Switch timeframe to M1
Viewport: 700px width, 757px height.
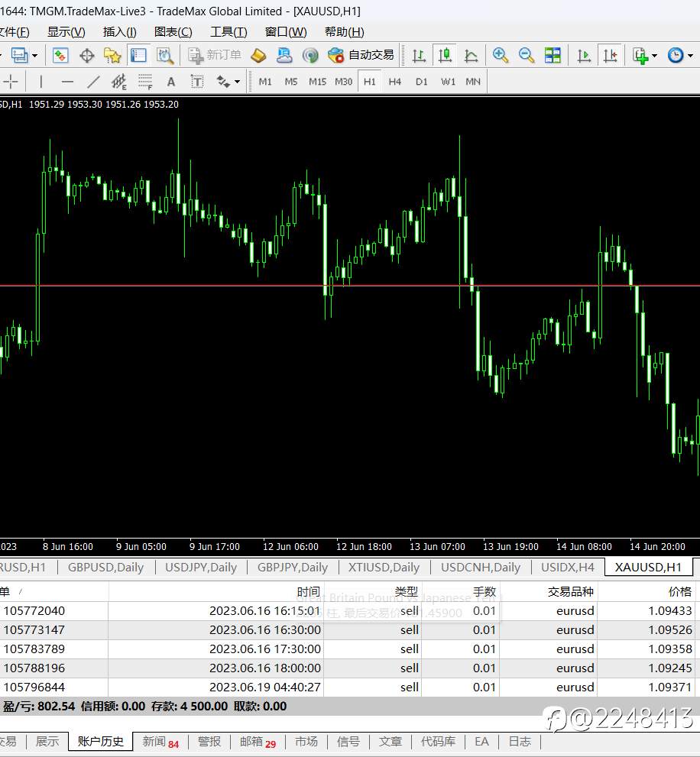(265, 82)
